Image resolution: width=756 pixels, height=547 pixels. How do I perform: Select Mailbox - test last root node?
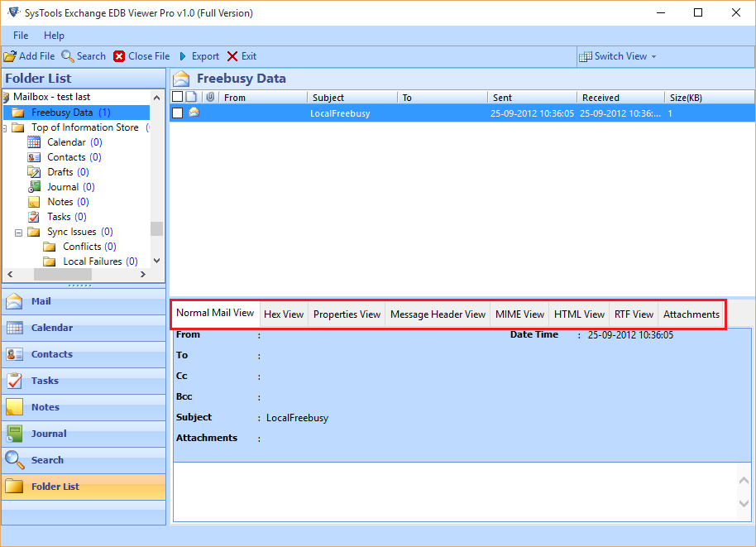tap(51, 97)
